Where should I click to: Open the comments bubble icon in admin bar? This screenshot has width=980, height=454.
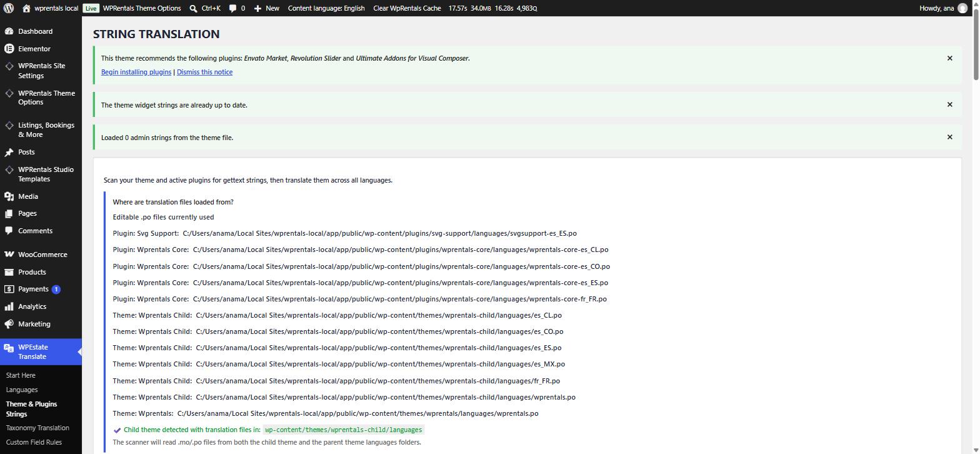pos(232,8)
